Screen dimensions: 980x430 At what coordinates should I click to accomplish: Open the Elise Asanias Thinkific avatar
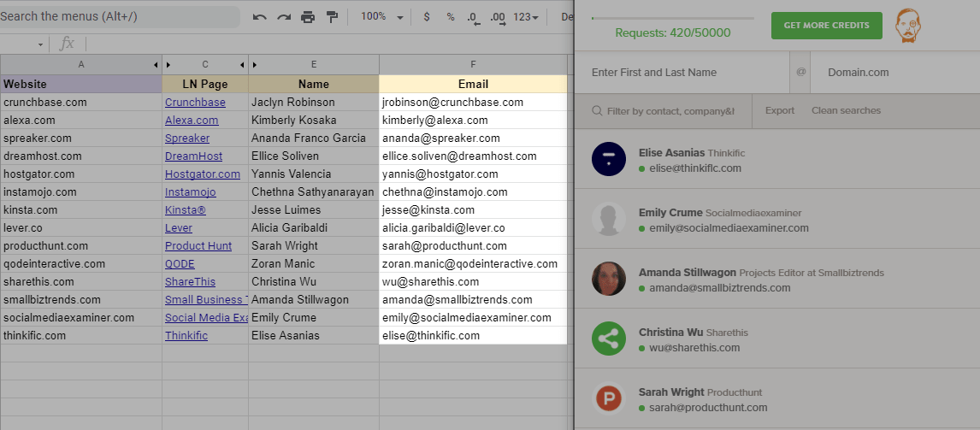click(609, 159)
